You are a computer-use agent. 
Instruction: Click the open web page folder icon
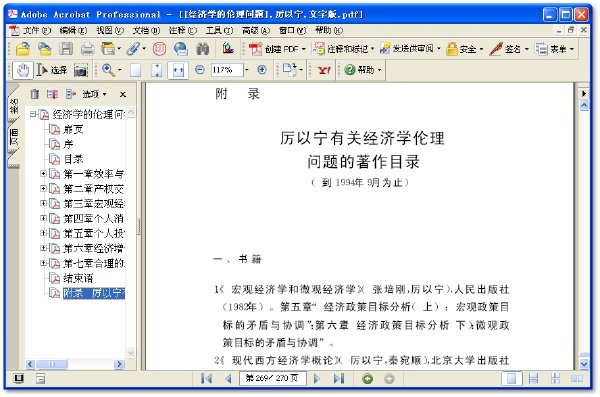pos(45,49)
